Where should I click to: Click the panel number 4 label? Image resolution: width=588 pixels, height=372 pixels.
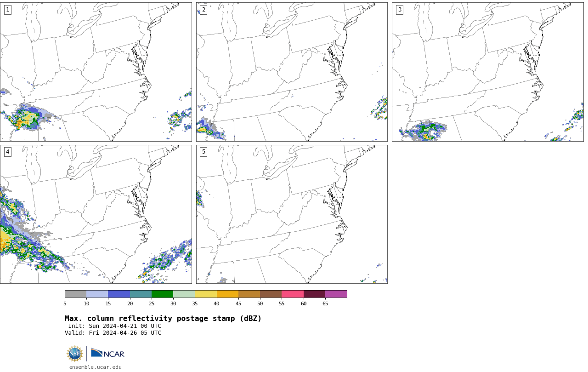(7, 152)
